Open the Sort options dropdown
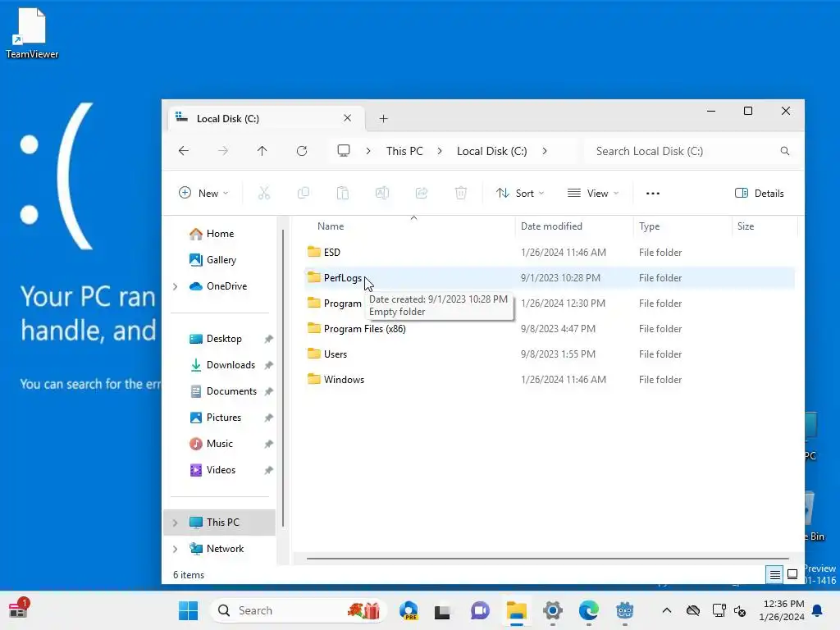Image resolution: width=840 pixels, height=630 pixels. [x=519, y=193]
